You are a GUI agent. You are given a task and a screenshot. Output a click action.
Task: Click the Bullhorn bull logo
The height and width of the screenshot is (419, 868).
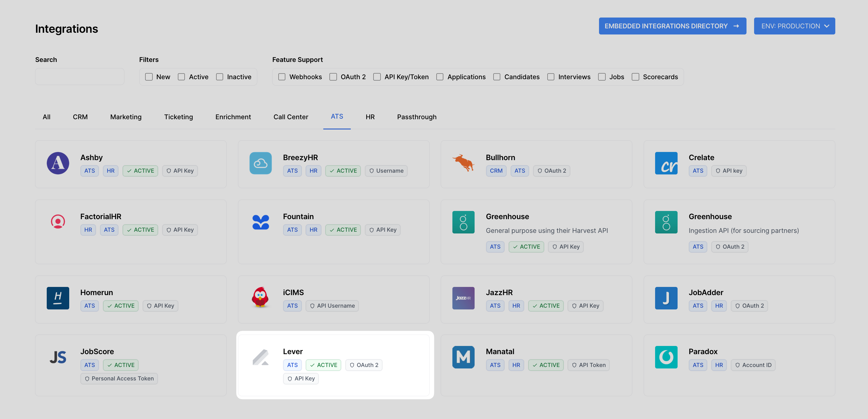(x=463, y=163)
